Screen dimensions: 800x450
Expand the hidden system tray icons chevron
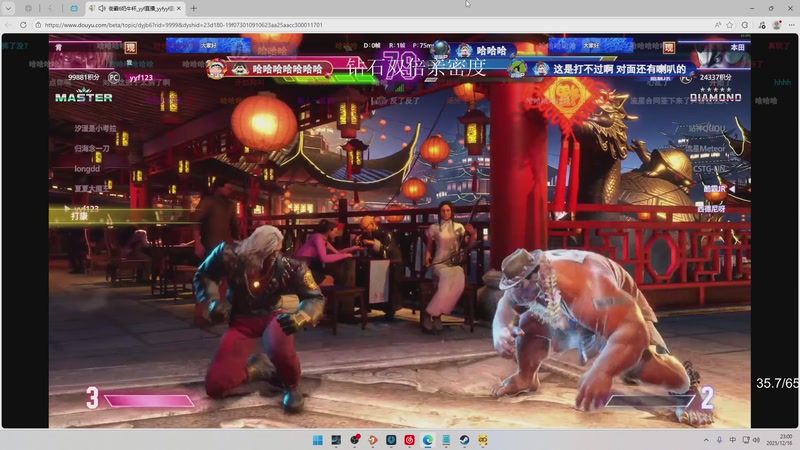coord(706,440)
